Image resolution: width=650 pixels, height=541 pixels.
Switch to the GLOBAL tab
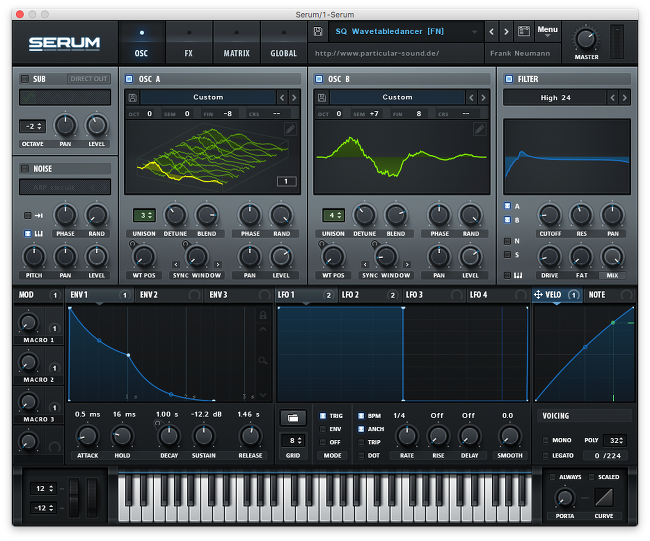(x=284, y=44)
